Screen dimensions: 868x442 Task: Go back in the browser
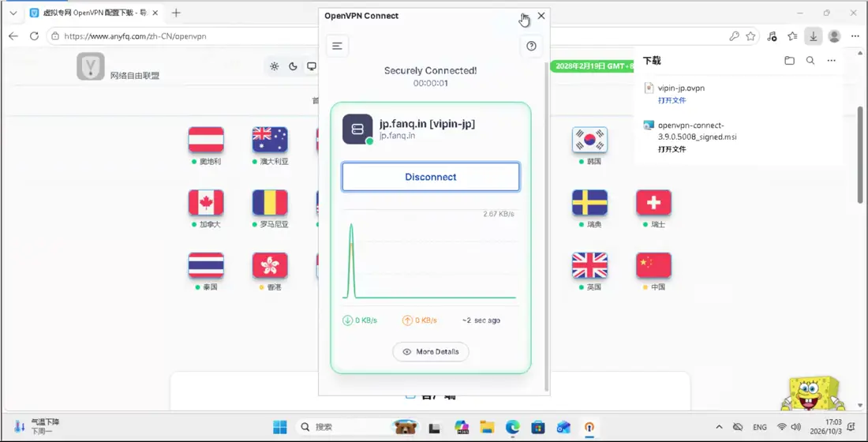pos(13,36)
